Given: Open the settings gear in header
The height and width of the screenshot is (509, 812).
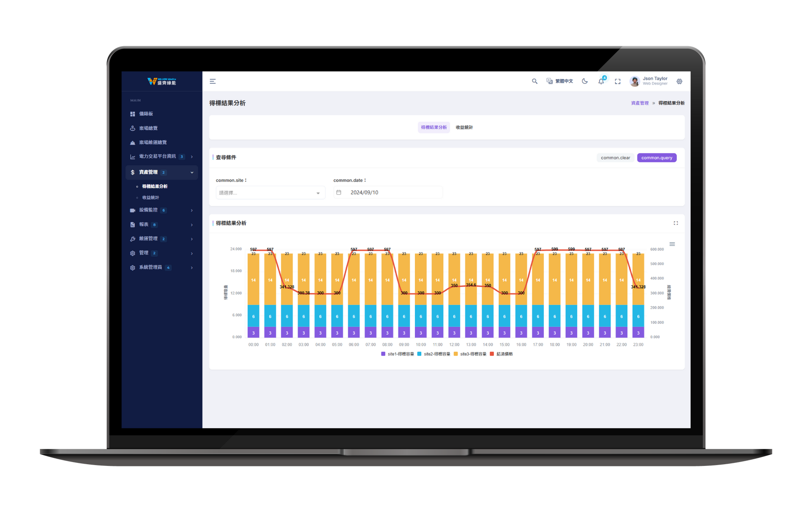Looking at the screenshot, I should tap(679, 81).
